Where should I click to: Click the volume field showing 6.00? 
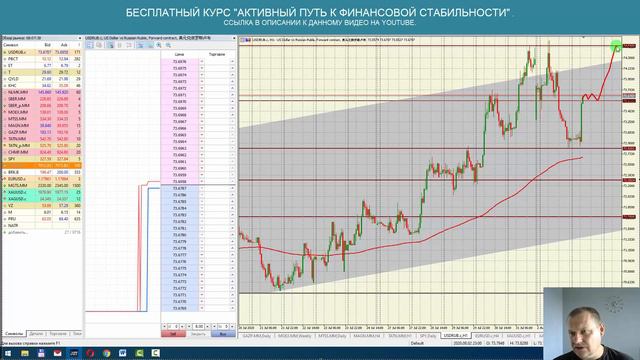[x=198, y=327]
